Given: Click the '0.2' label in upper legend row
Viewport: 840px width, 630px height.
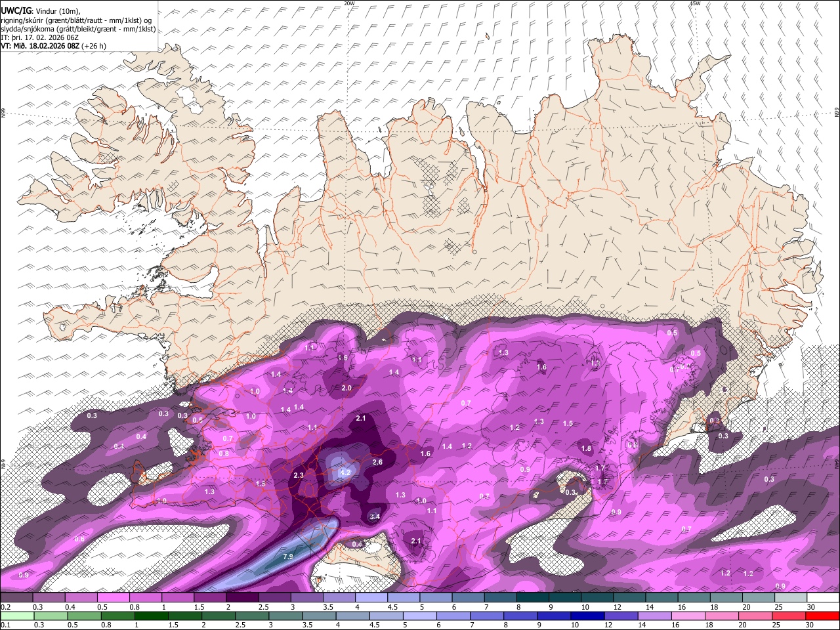Looking at the screenshot, I should pos(5,607).
